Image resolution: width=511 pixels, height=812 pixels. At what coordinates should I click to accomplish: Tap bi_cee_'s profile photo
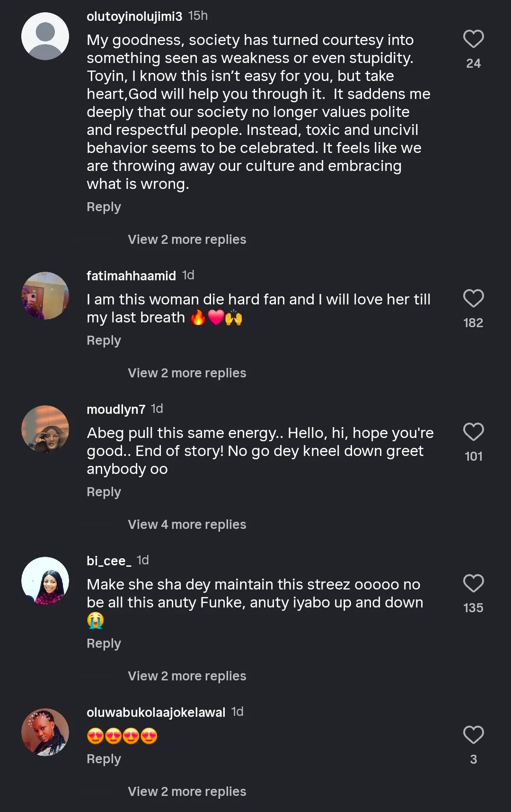click(45, 581)
